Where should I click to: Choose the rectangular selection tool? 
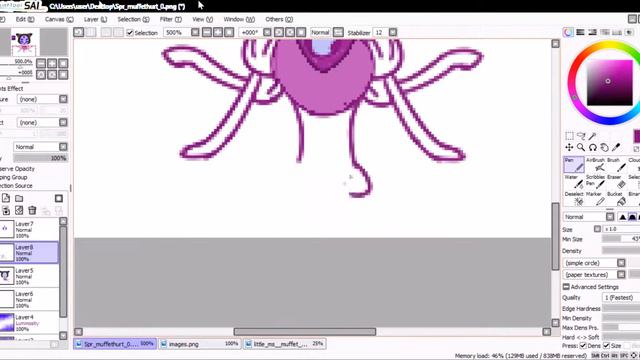[x=569, y=136]
